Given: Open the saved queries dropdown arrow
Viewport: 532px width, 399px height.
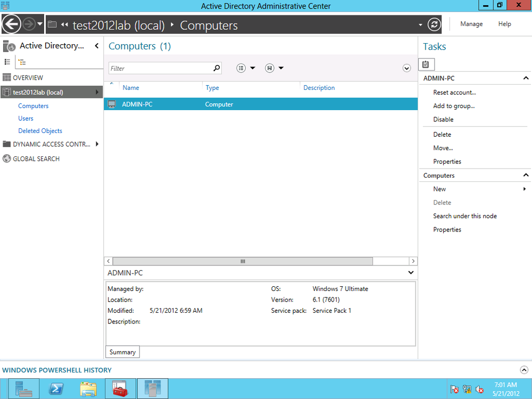Looking at the screenshot, I should pyautogui.click(x=281, y=68).
